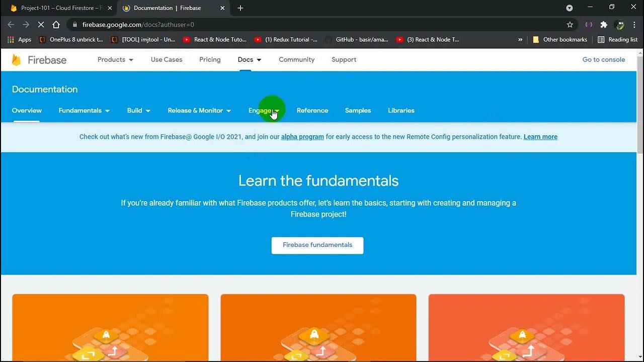Open the Use Cases menu item
644x362 pixels.
click(x=167, y=59)
